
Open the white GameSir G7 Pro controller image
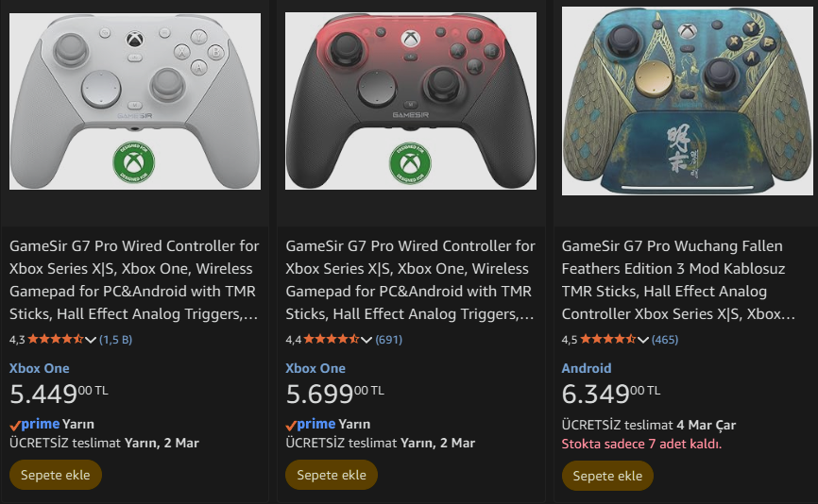coord(134,101)
